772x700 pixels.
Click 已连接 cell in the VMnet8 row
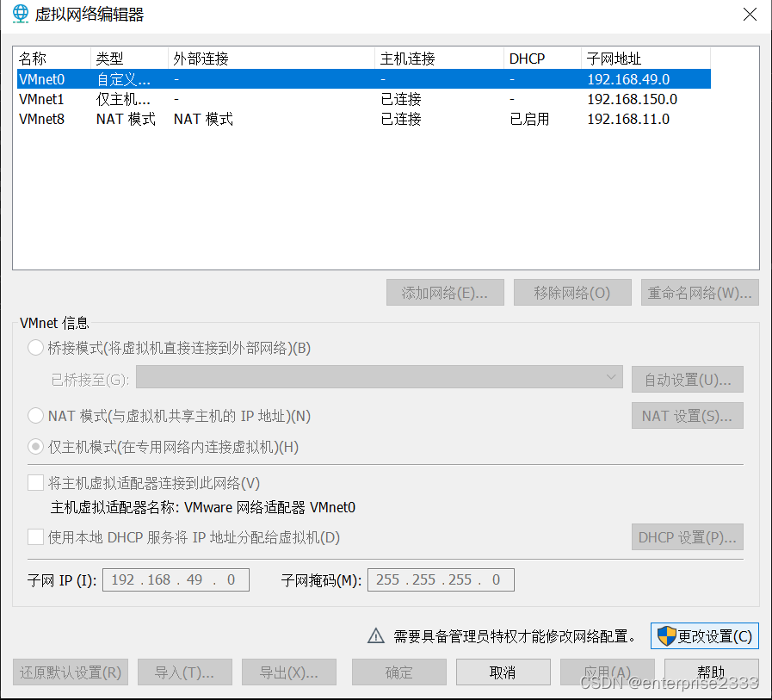click(x=401, y=119)
